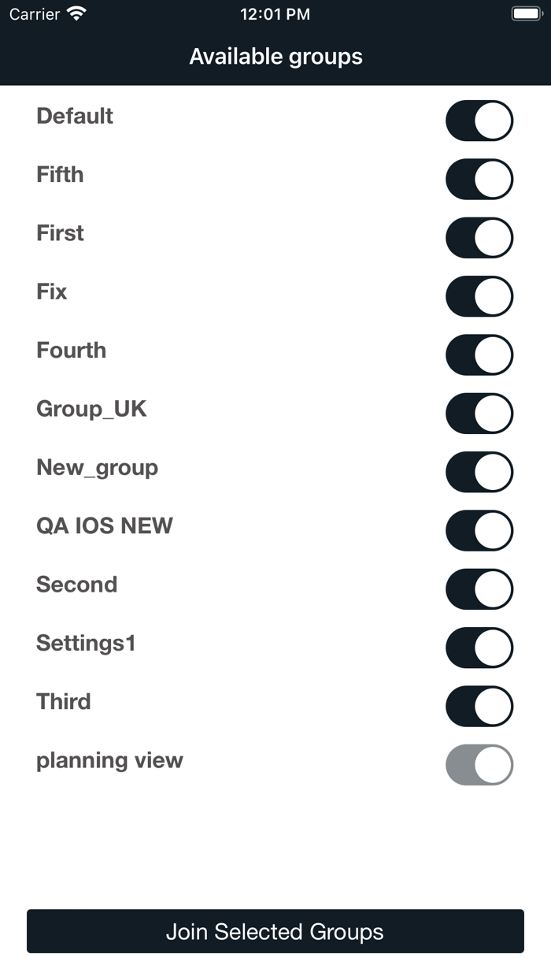Screen dimensions: 551x980
Task: Tap the Wi-Fi status icon
Action: (77, 13)
